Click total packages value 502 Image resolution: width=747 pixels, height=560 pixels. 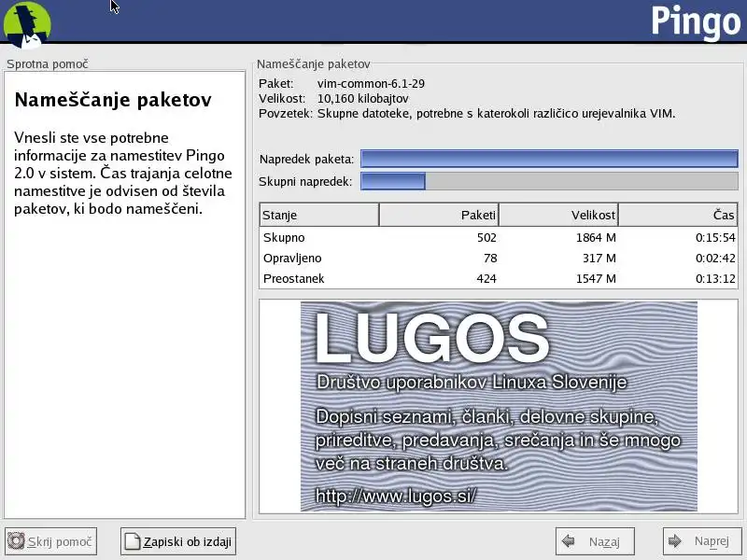(486, 237)
